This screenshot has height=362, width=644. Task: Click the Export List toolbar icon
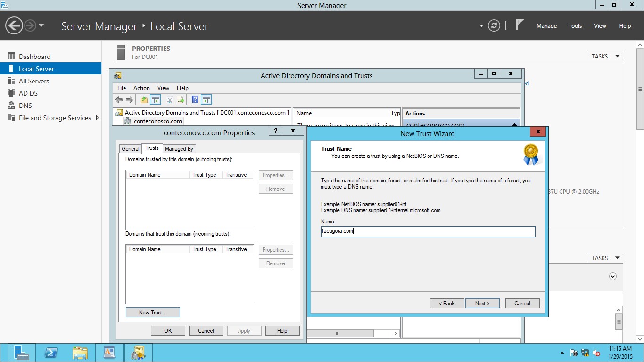click(x=181, y=99)
